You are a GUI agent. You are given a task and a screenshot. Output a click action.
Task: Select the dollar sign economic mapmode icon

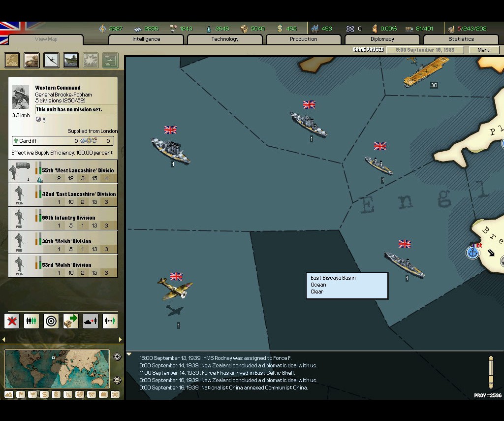(x=44, y=394)
